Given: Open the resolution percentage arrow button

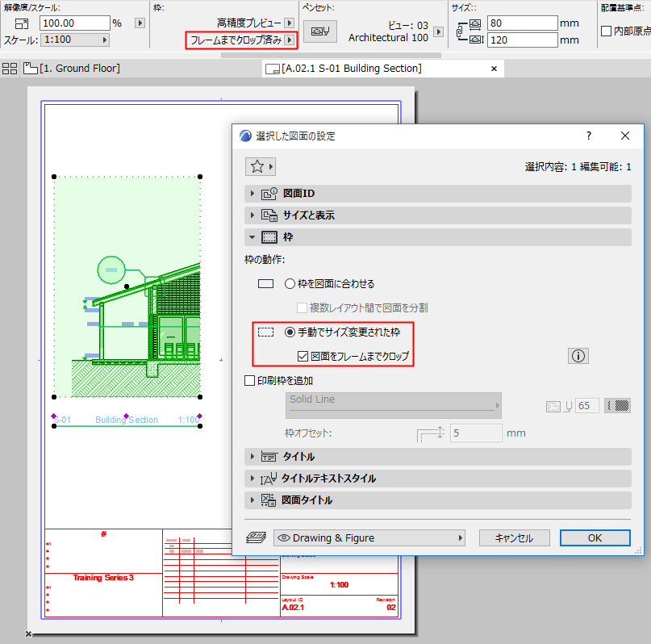Looking at the screenshot, I should tap(140, 23).
